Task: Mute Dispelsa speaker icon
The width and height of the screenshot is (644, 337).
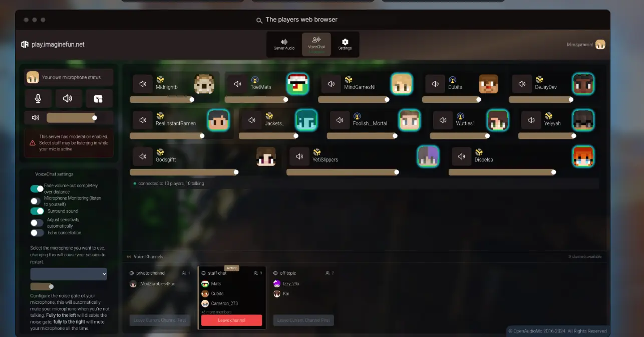Action: coord(461,156)
